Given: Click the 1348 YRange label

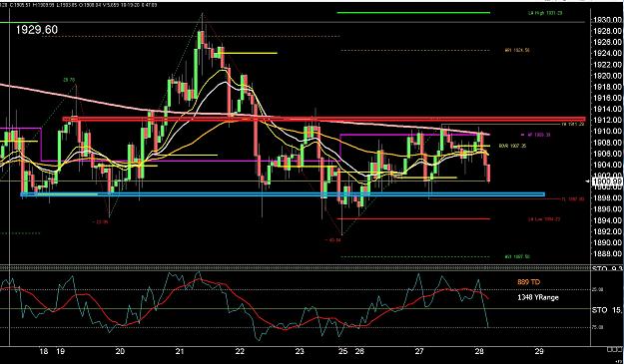Looking at the screenshot, I should [x=538, y=297].
